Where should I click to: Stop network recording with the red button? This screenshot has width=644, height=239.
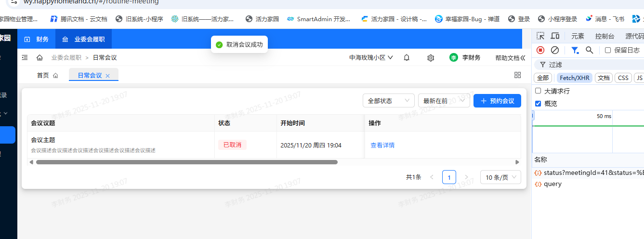[540, 50]
